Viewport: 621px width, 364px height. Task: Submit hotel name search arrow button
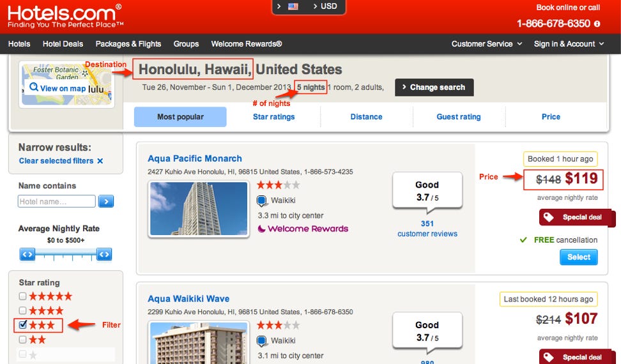pyautogui.click(x=106, y=201)
